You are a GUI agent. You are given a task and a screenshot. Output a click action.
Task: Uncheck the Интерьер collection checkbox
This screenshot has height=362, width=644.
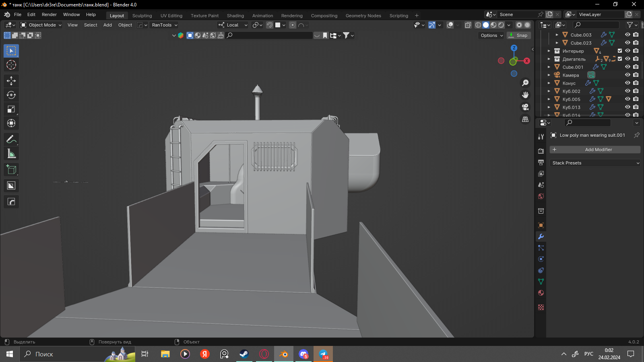(620, 51)
